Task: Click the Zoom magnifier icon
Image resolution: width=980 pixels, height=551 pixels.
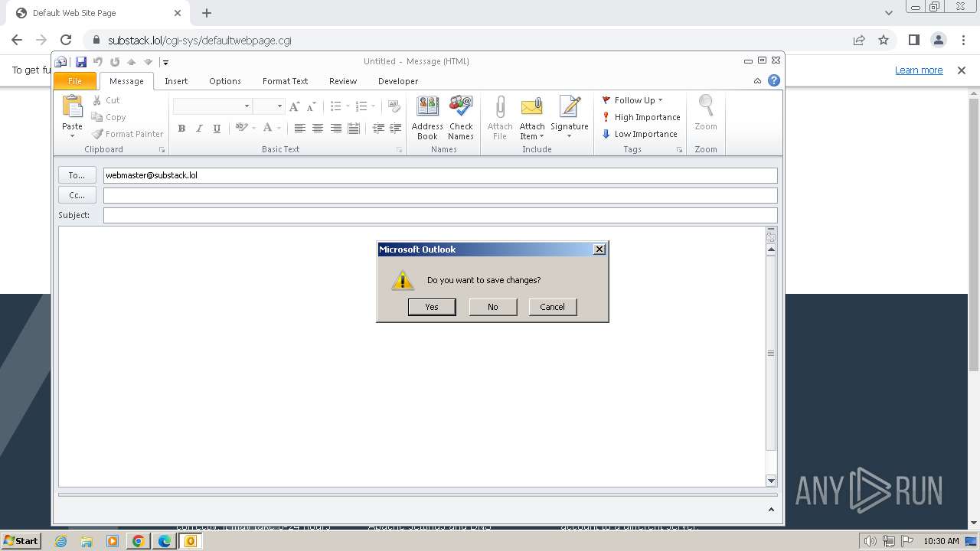Action: click(706, 106)
